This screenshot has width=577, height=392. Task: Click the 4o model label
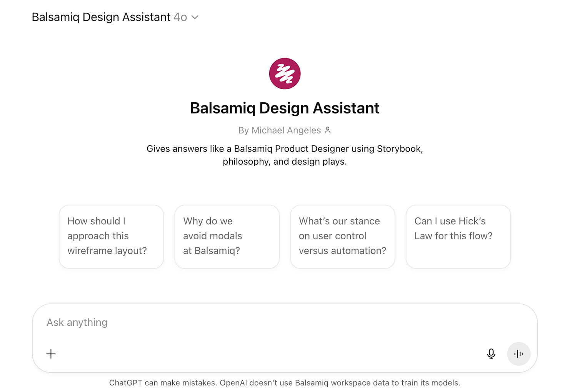180,17
